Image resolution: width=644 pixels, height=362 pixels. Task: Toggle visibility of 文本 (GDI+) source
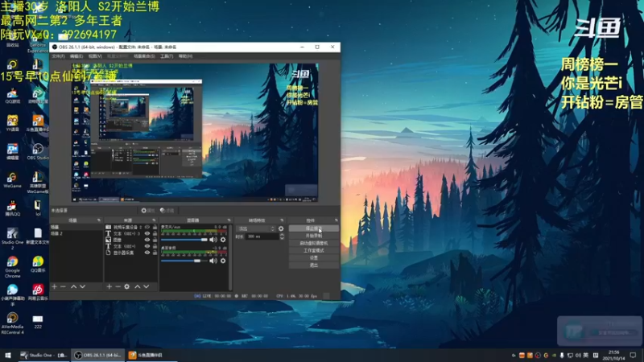147,246
